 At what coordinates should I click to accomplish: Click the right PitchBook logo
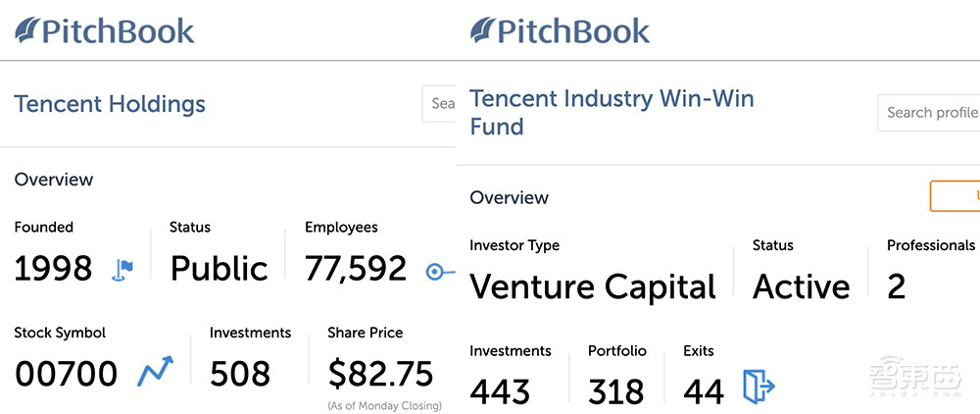point(561,30)
